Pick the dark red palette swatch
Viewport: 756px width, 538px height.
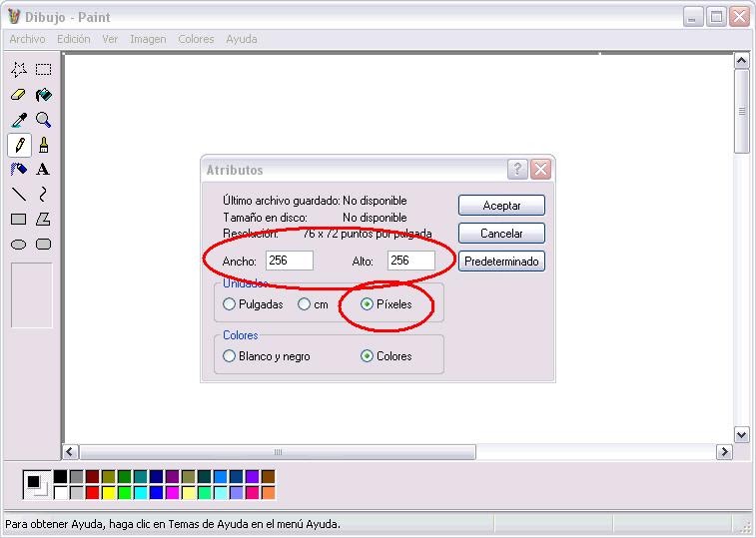(x=93, y=477)
